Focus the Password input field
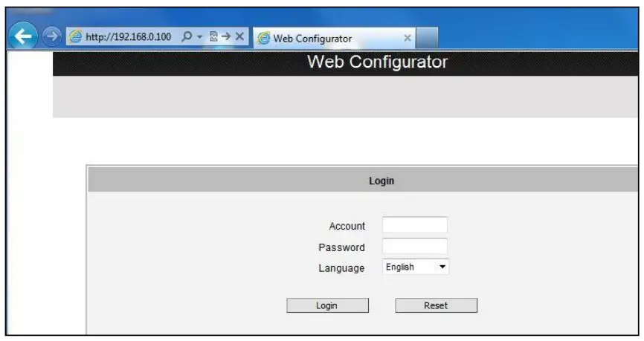Image resolution: width=644 pixels, height=341 pixels. [415, 246]
